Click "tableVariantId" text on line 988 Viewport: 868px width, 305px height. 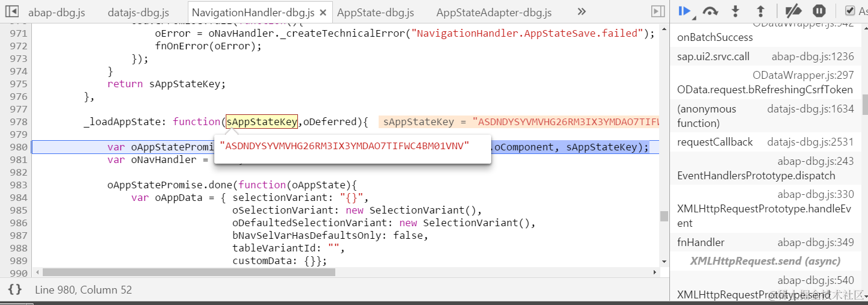pos(274,248)
